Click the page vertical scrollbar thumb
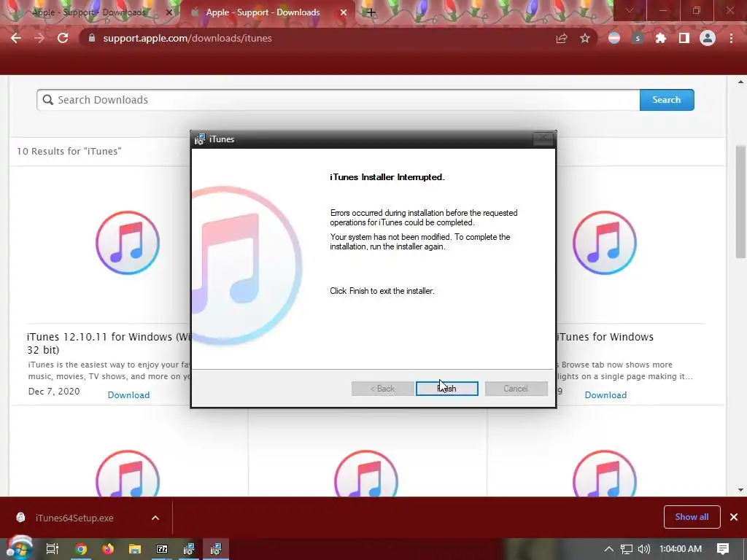The image size is (747, 560). 740,203
